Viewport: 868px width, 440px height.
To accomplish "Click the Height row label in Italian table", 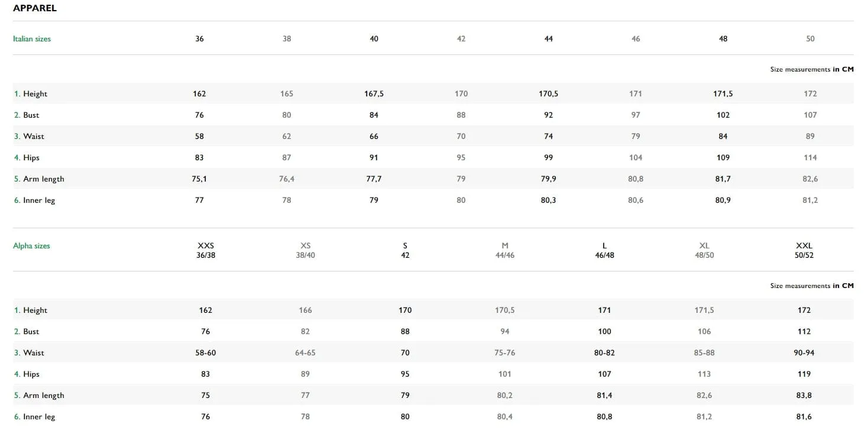I will click(31, 93).
